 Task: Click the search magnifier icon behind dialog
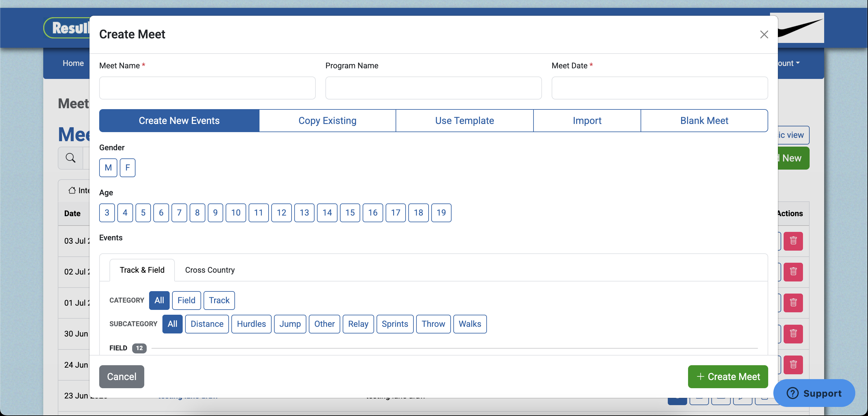[70, 158]
